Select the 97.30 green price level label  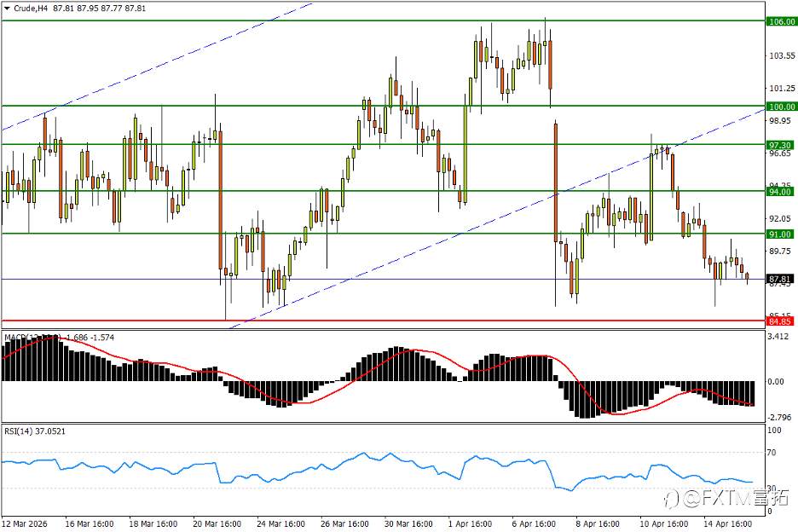point(780,145)
